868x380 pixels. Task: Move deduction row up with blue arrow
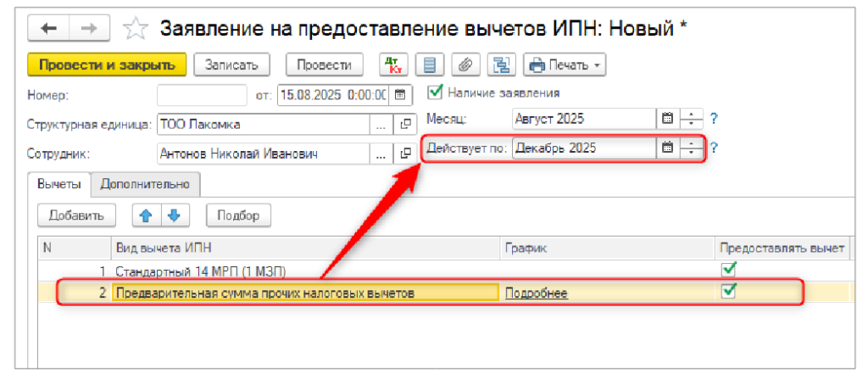click(145, 215)
